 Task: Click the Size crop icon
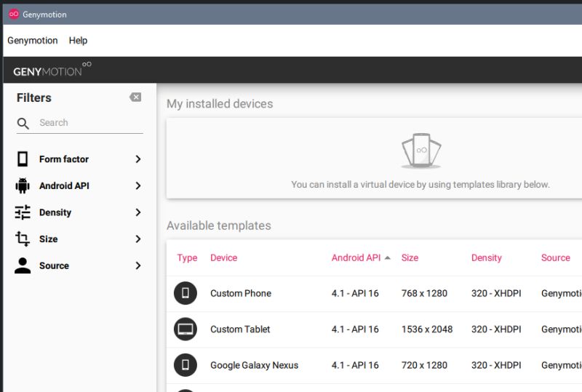[23, 239]
